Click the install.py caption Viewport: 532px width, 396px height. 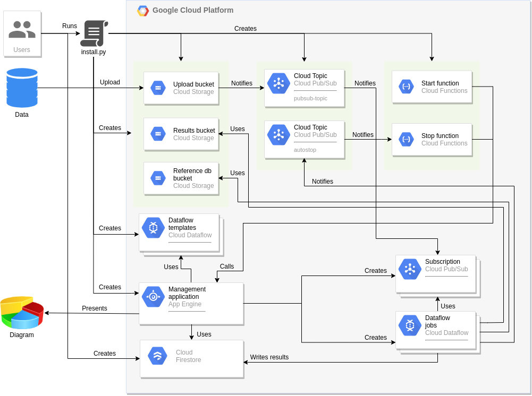(94, 52)
